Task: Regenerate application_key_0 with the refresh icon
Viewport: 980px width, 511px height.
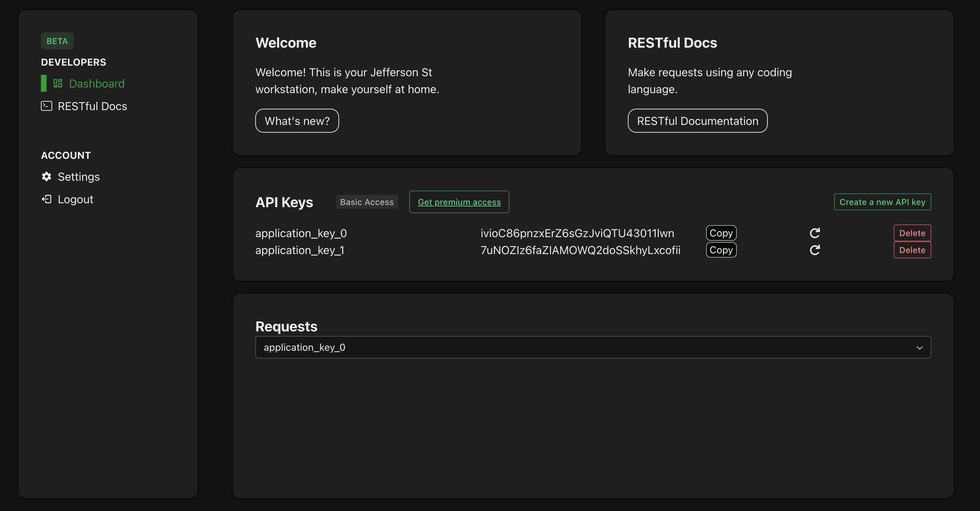Action: [x=815, y=233]
